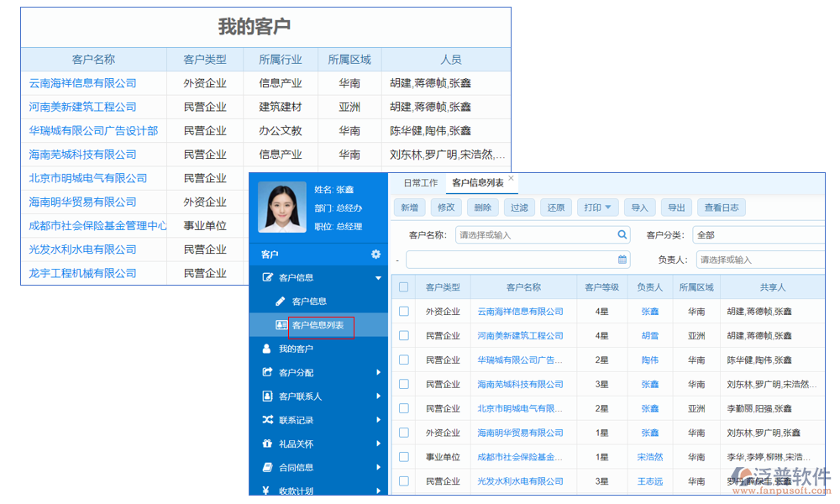The height and width of the screenshot is (504, 840).
Task: Open the date picker calendar icon
Action: 622,260
